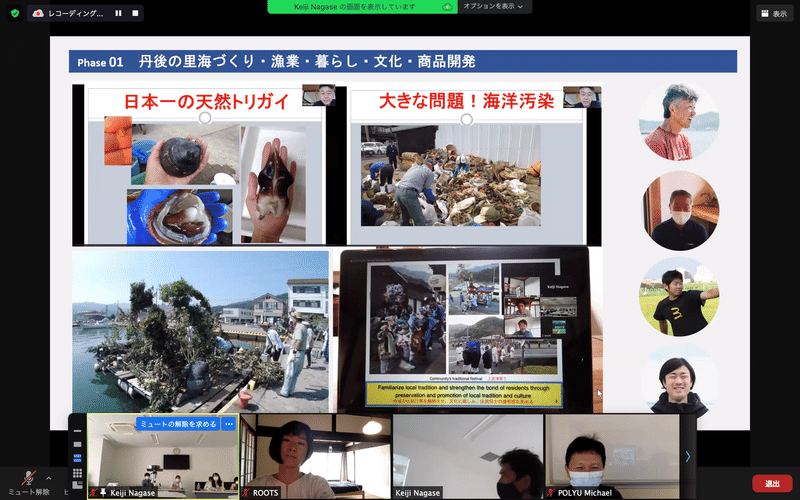Image resolution: width=800 pixels, height=500 pixels.
Task: Click the marine garbage cleanup photo
Action: coord(451,175)
